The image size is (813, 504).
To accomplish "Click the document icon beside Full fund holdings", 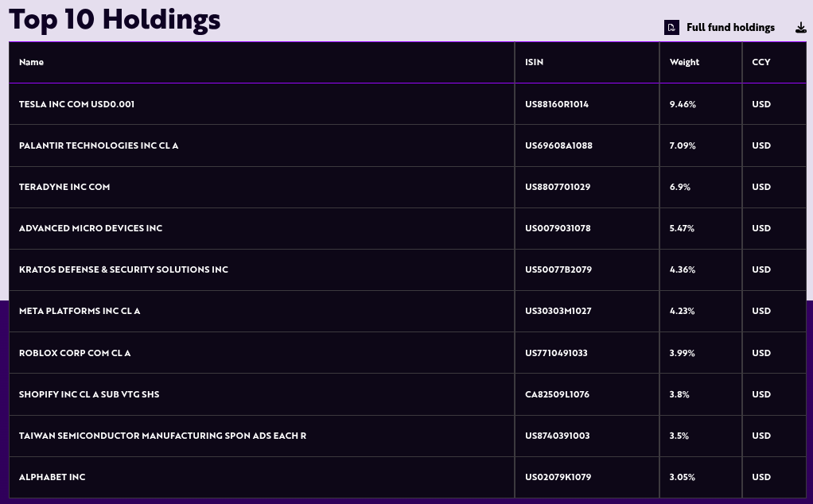I will (671, 28).
